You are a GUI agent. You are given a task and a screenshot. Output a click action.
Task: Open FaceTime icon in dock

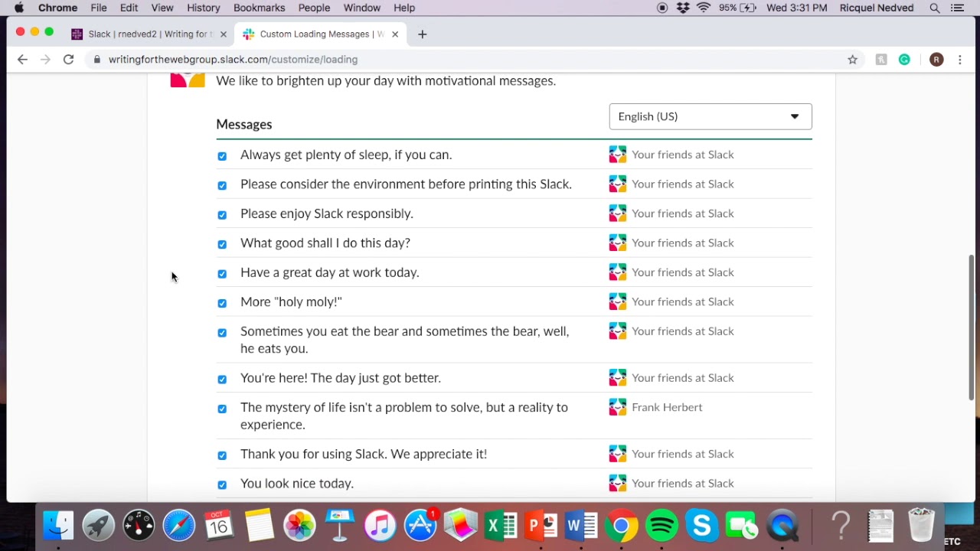pos(742,526)
